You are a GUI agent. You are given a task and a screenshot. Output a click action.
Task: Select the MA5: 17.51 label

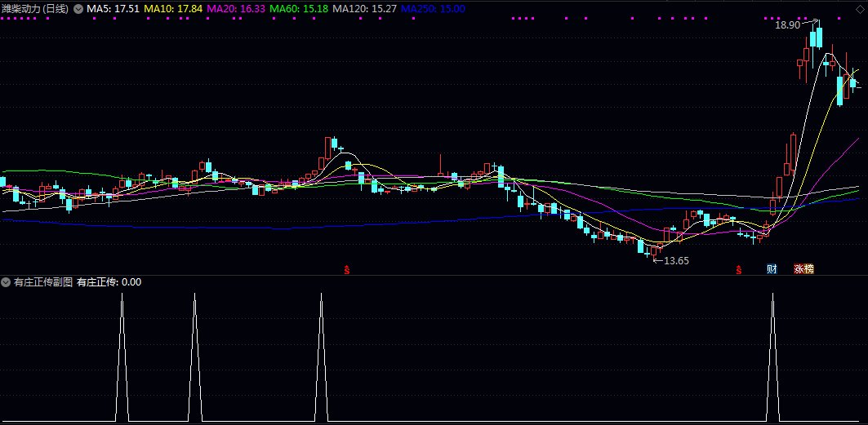point(113,8)
